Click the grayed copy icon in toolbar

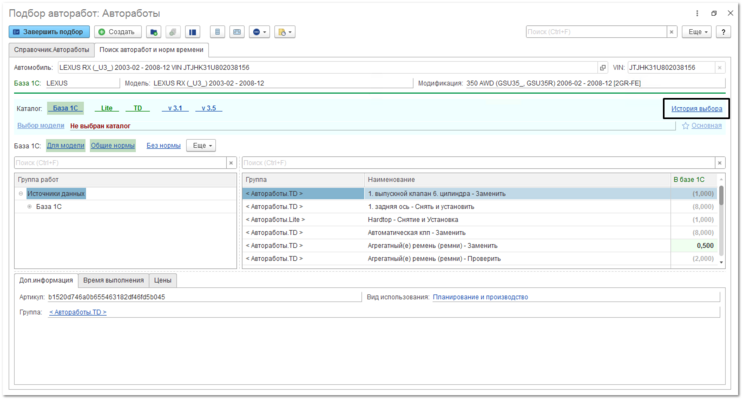[173, 32]
